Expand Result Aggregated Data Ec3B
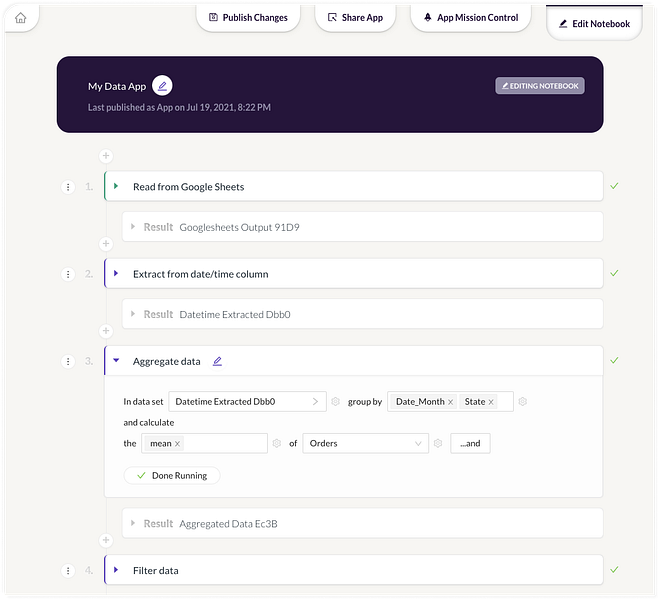Image resolution: width=659 pixels, height=600 pixels. (x=133, y=524)
